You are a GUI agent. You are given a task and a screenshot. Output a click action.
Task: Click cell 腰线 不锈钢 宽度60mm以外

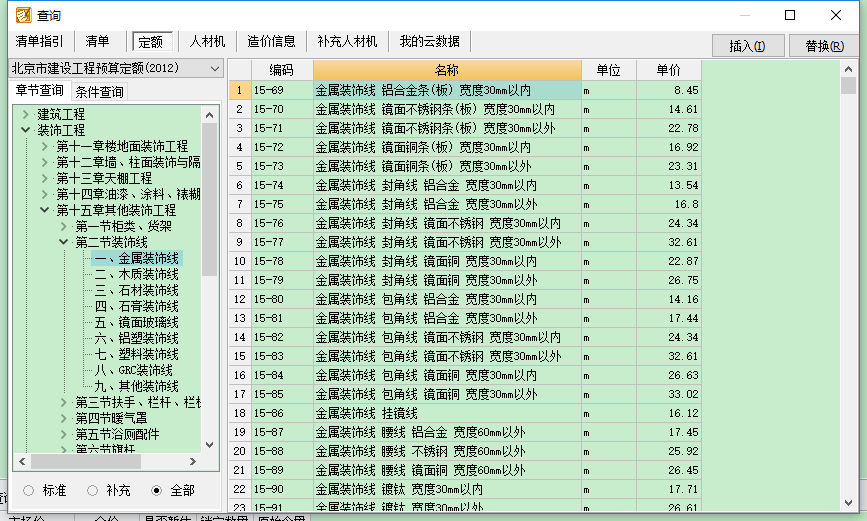[447, 451]
